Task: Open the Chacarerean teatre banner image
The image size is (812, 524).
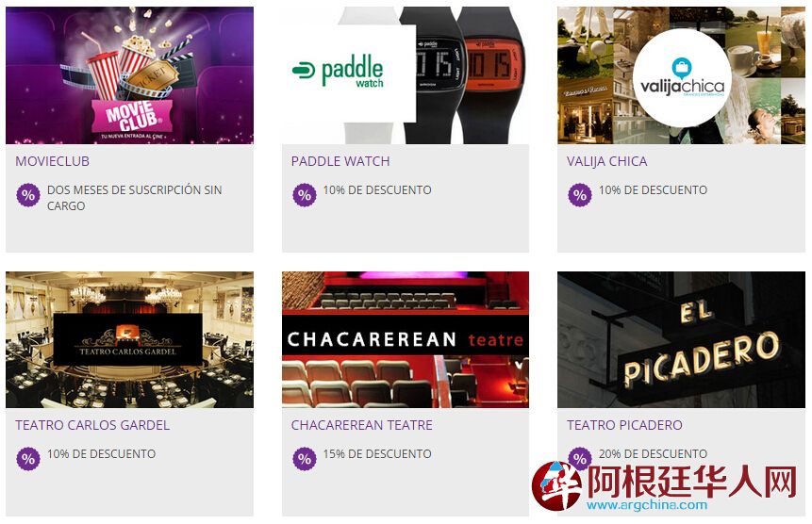Action: pos(406,340)
